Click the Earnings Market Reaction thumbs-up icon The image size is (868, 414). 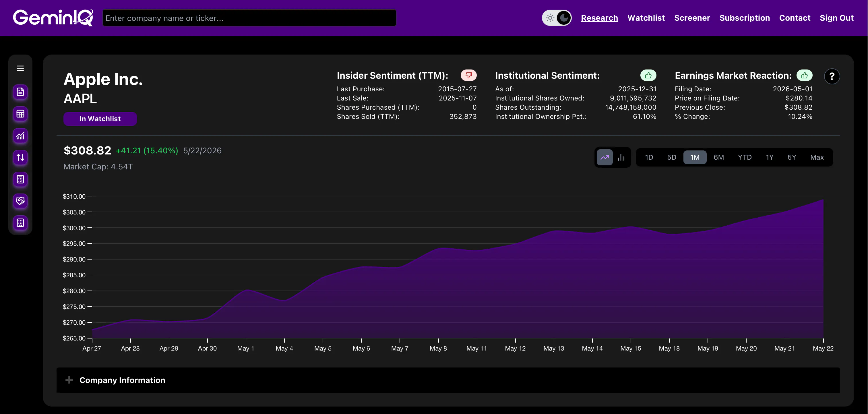pos(804,75)
